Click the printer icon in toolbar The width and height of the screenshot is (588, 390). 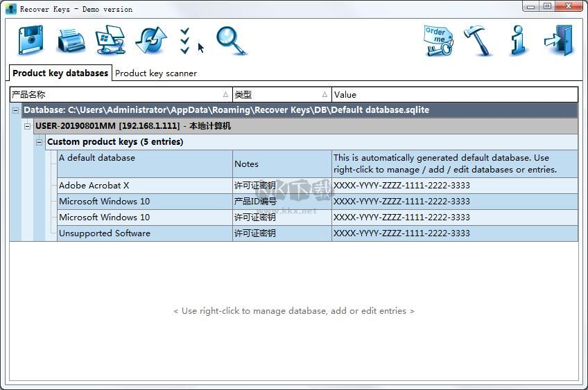(70, 41)
